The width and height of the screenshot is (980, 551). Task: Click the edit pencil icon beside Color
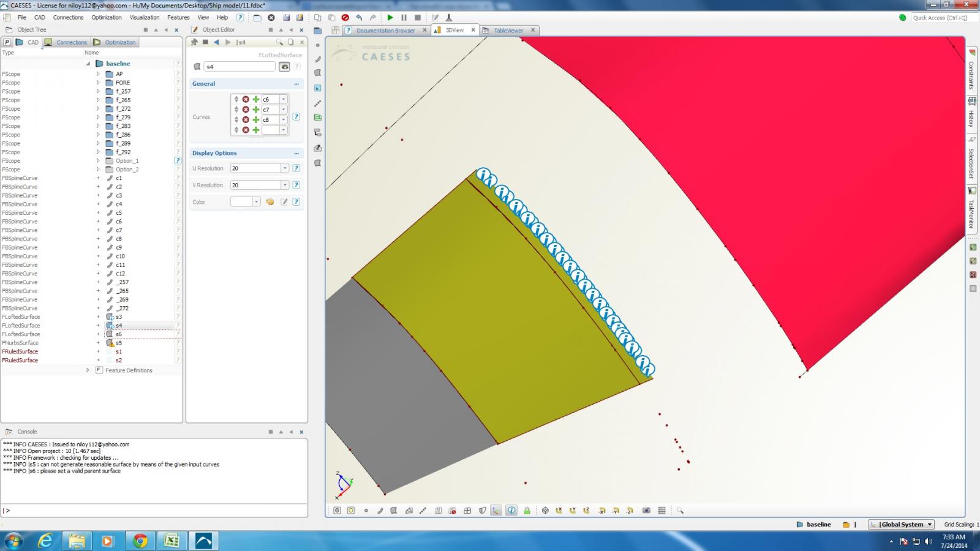284,202
